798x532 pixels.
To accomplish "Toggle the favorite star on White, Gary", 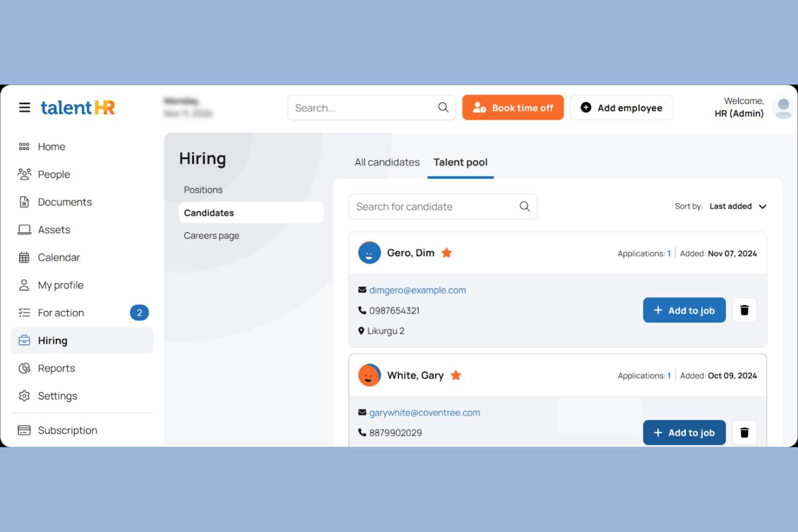I will pyautogui.click(x=456, y=375).
